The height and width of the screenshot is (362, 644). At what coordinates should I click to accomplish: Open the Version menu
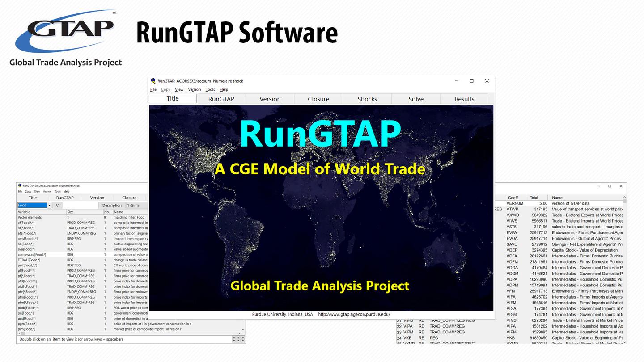(x=194, y=89)
